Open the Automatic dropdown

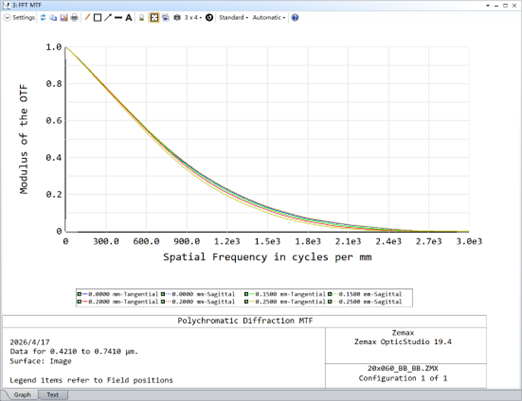click(269, 18)
